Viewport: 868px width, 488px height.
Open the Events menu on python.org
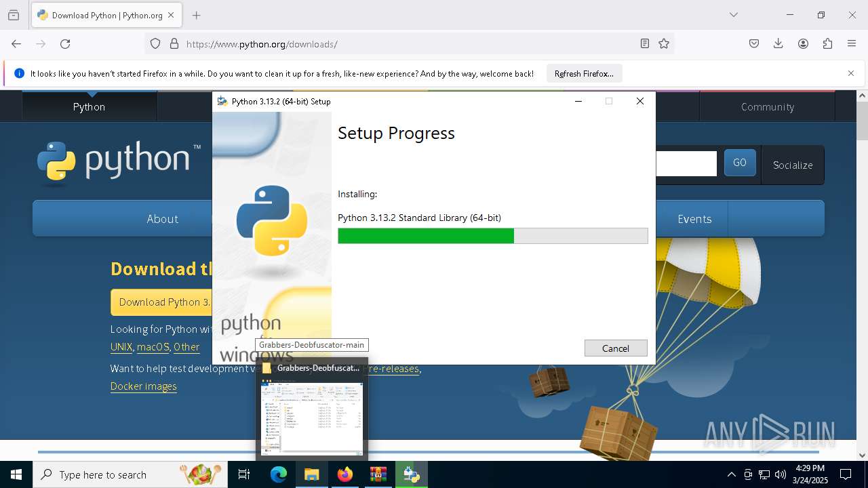click(694, 219)
